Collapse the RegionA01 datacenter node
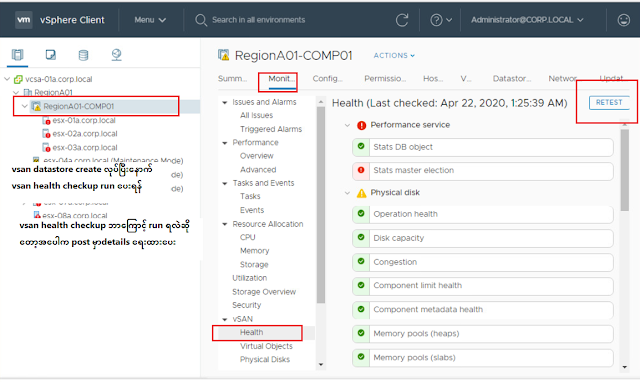640x382 pixels. (16, 93)
